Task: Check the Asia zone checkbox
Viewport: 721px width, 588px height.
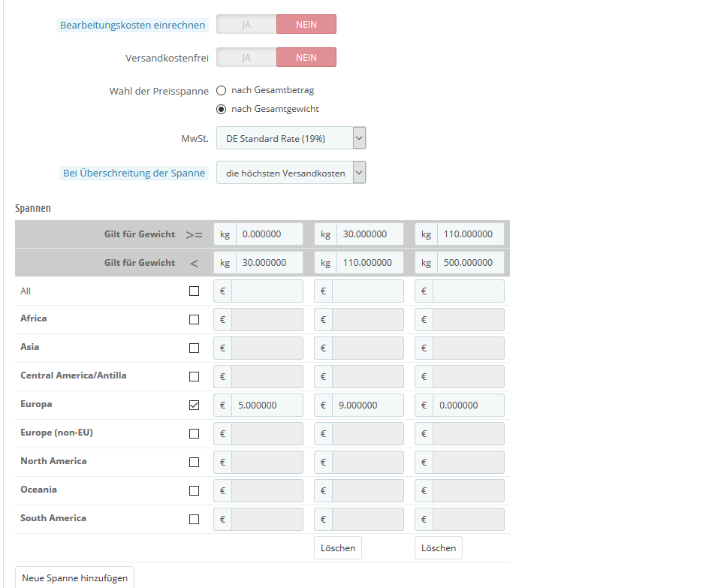Action: [x=194, y=348]
